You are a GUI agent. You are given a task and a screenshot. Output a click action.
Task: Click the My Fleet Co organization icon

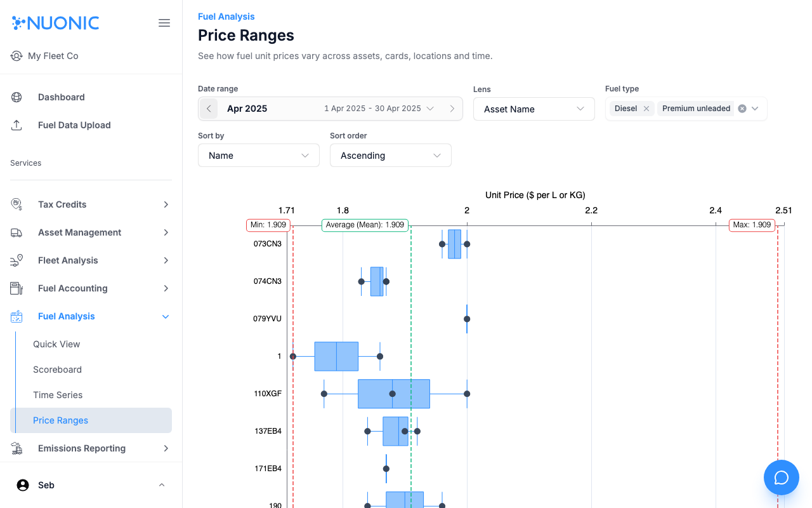[x=16, y=56]
